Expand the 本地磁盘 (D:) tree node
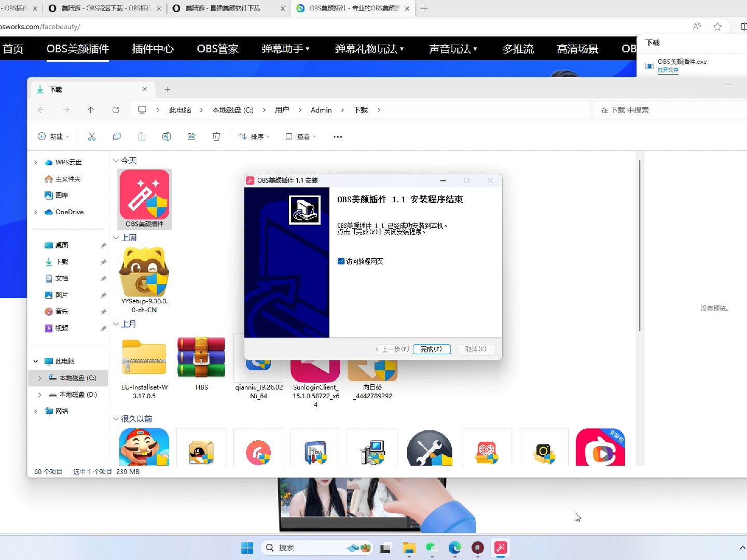 point(39,395)
